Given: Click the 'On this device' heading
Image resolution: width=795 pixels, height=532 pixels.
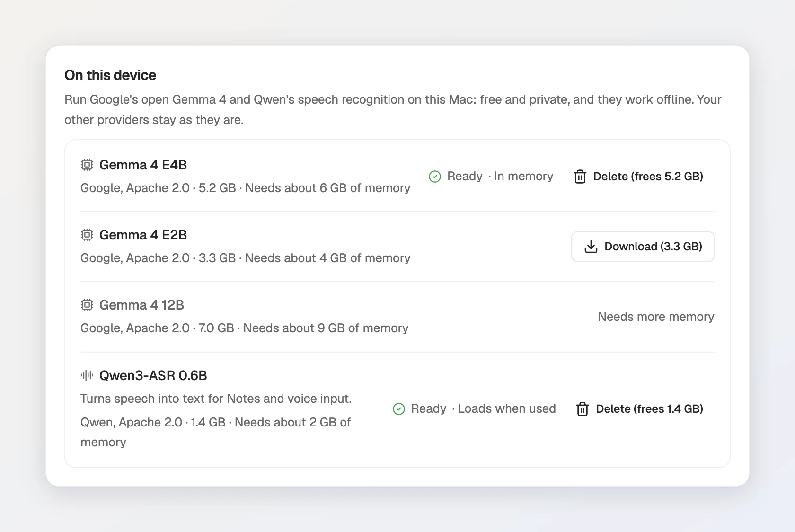Looking at the screenshot, I should pyautogui.click(x=110, y=75).
